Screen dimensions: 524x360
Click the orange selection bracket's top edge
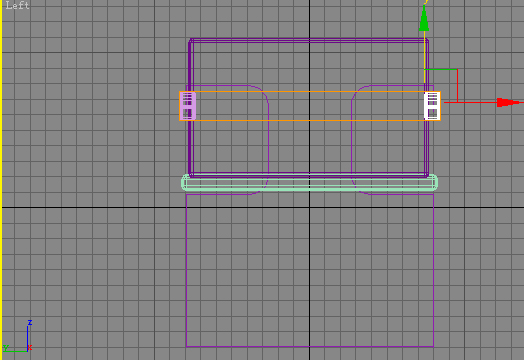310,92
